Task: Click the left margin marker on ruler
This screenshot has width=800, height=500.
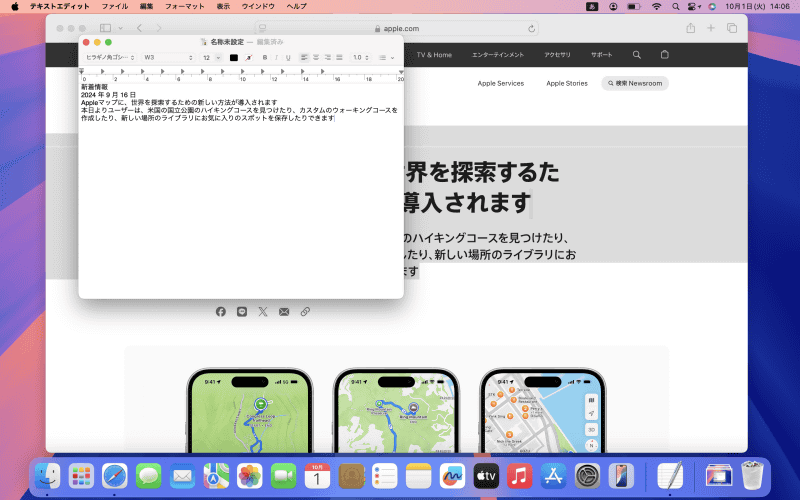Action: (x=82, y=71)
